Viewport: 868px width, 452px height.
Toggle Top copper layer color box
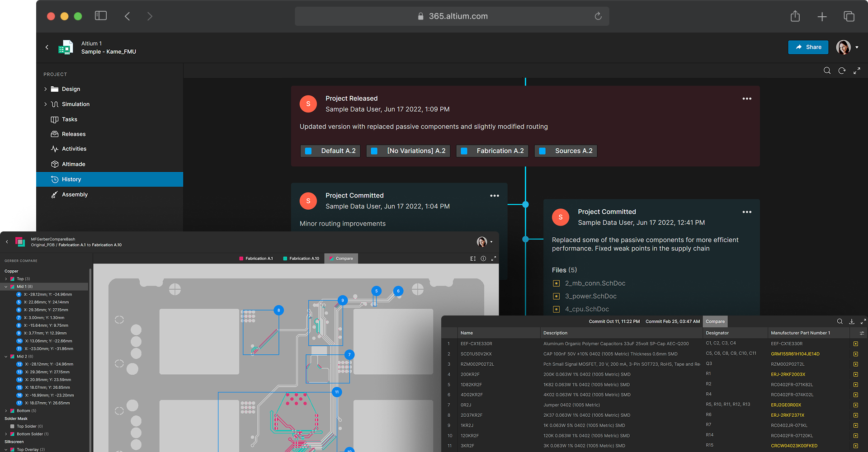[13, 279]
